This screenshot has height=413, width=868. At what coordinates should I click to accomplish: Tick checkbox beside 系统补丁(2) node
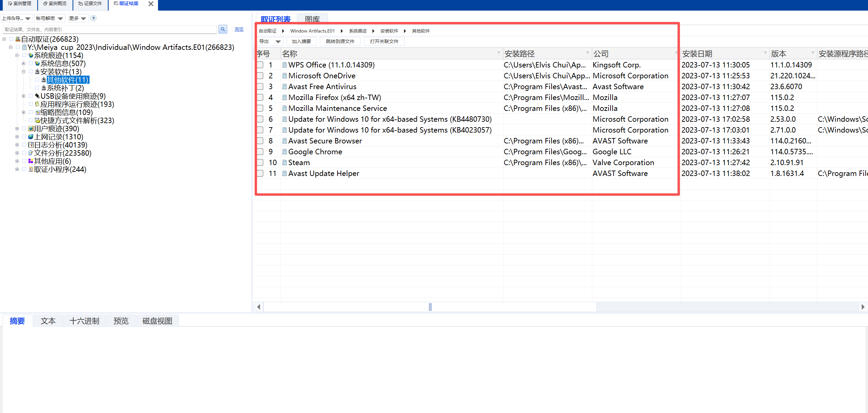coord(37,88)
